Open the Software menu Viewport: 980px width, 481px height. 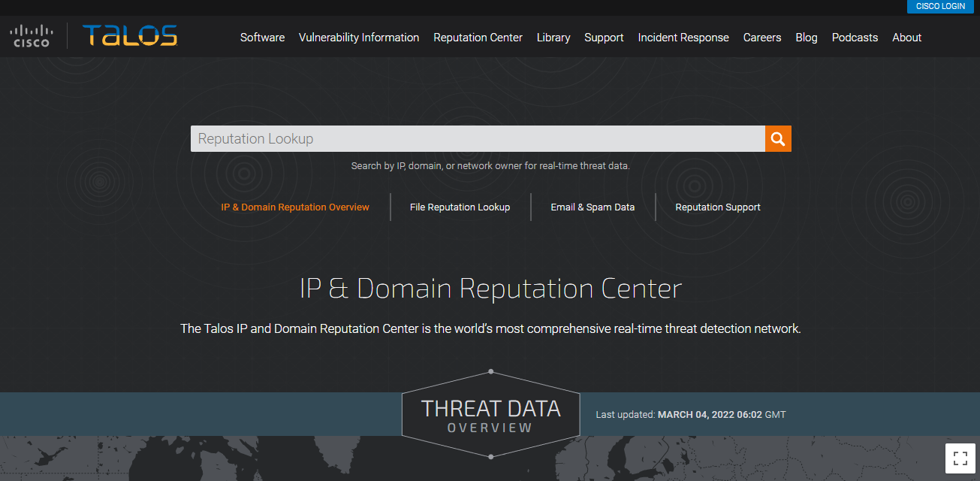click(262, 37)
